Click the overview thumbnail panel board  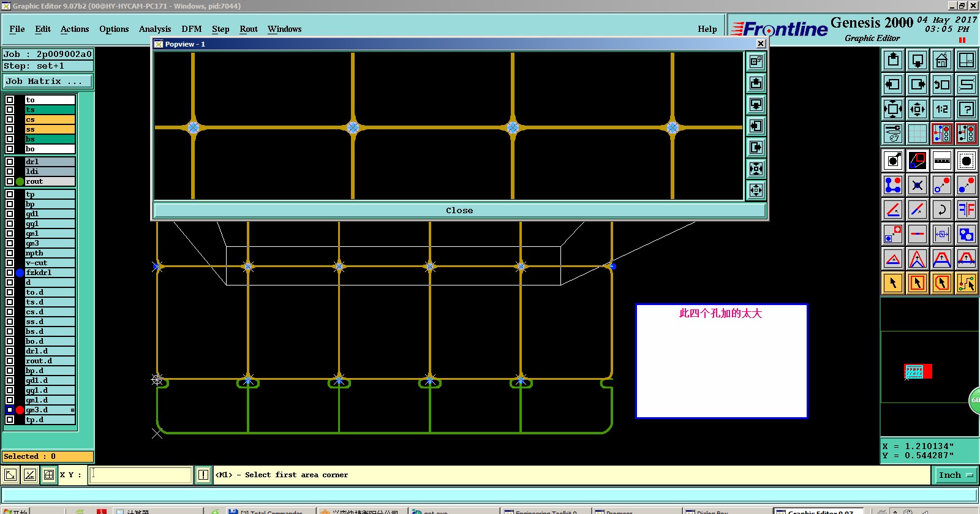pos(918,371)
